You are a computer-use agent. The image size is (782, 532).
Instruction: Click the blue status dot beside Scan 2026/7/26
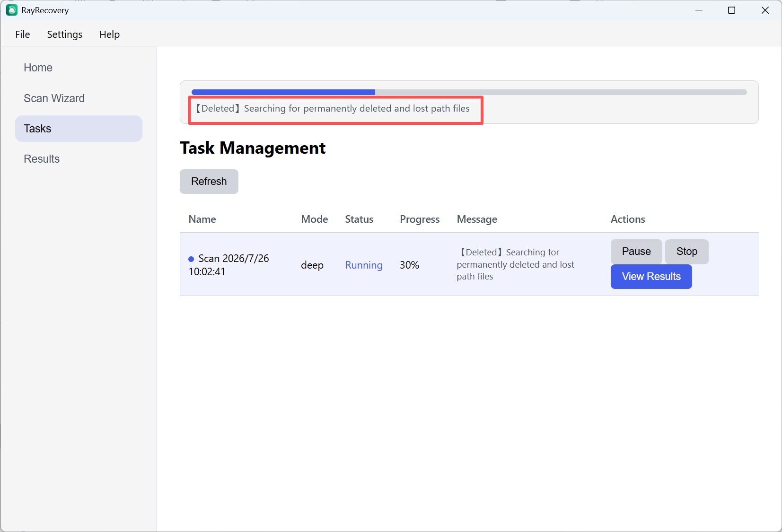point(191,259)
